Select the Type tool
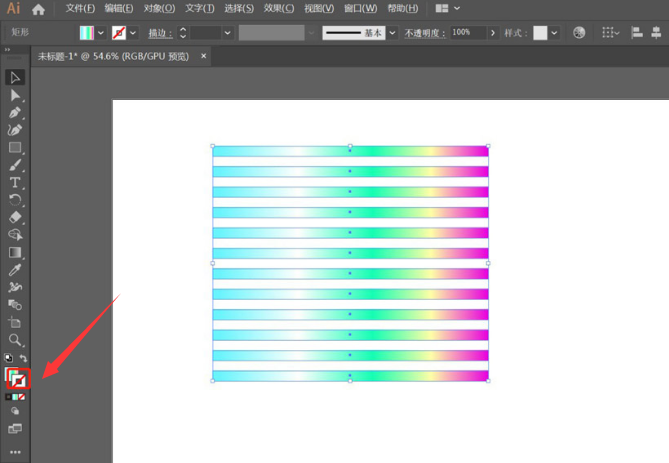Image resolution: width=669 pixels, height=463 pixels. click(15, 183)
